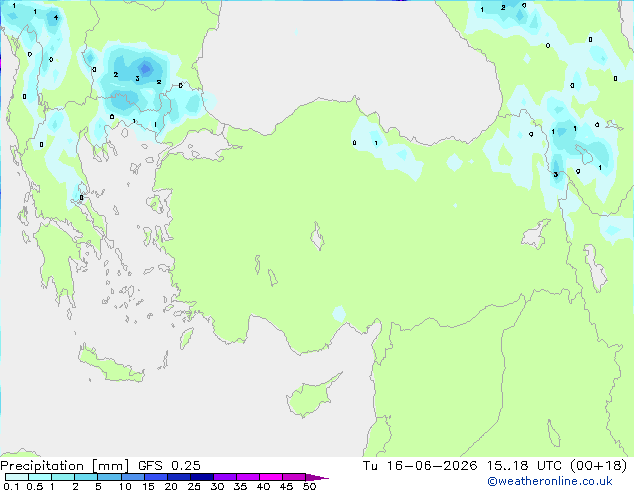Click the legend swatch between 15 and 20
This screenshot has width=634, height=490.
156,477
